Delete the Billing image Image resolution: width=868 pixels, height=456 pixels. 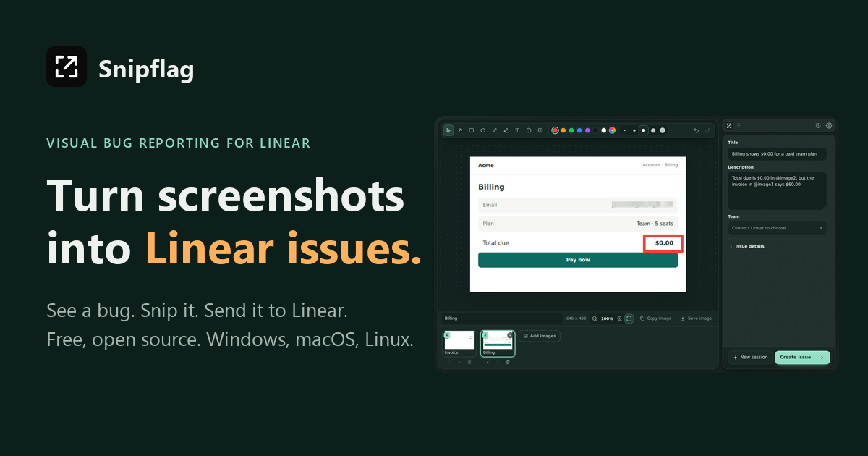click(x=508, y=362)
